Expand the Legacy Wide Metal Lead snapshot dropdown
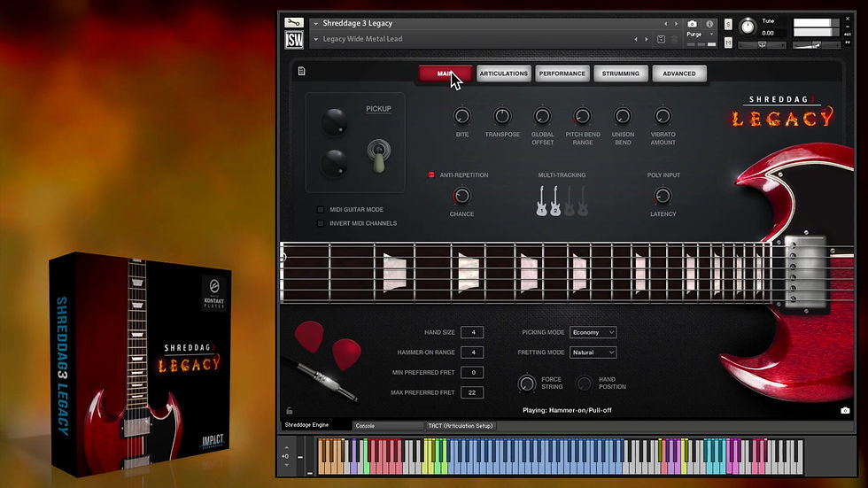 point(315,39)
